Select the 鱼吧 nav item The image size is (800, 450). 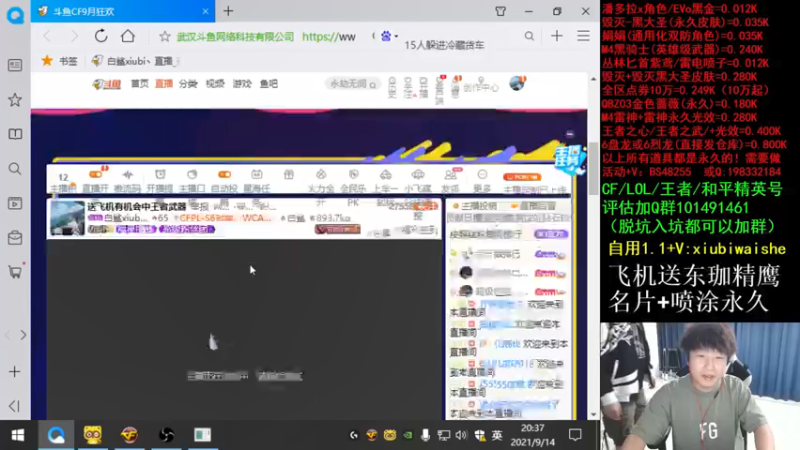[268, 84]
